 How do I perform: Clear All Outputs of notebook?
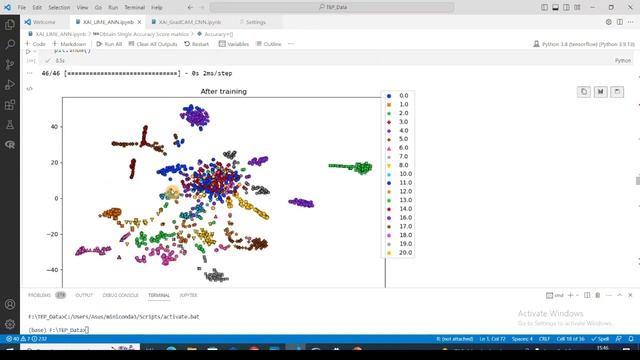[153, 44]
